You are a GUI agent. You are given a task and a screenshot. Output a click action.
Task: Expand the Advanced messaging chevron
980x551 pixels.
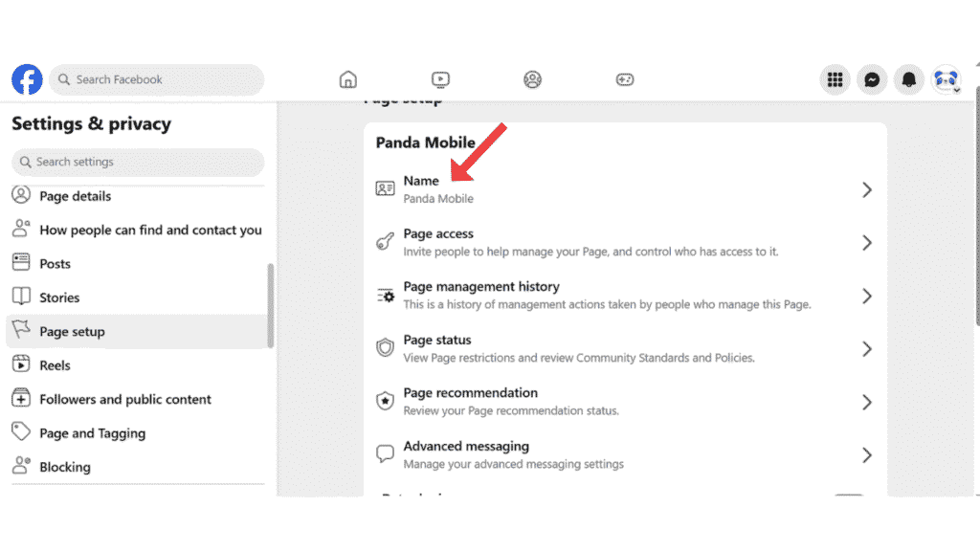[867, 455]
